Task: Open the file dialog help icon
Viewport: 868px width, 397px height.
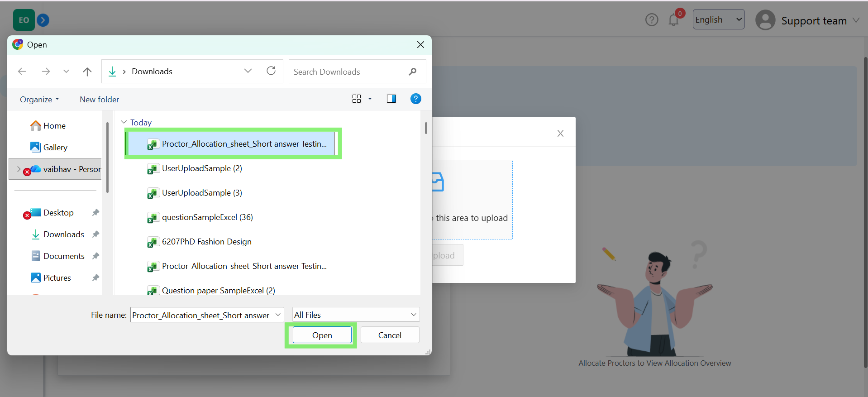Action: (x=415, y=99)
